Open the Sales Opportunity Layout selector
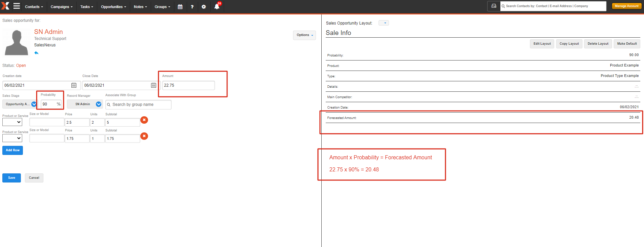The image size is (644, 247). 384,23
